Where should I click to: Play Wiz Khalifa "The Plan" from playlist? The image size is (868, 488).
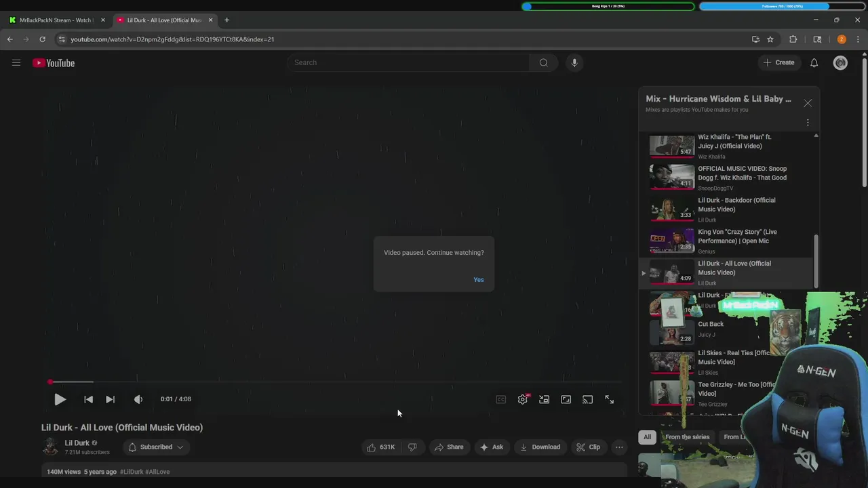pyautogui.click(x=727, y=146)
